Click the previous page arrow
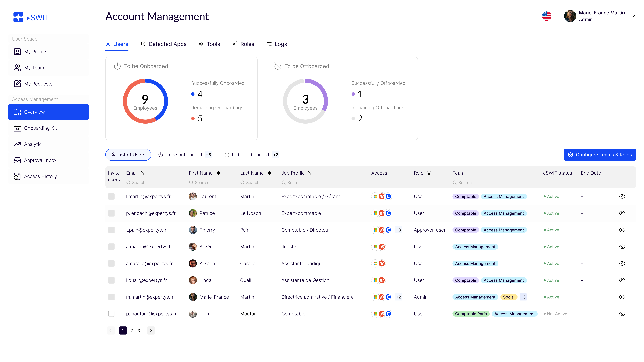Screen dimensions: 644x362 click(x=111, y=330)
